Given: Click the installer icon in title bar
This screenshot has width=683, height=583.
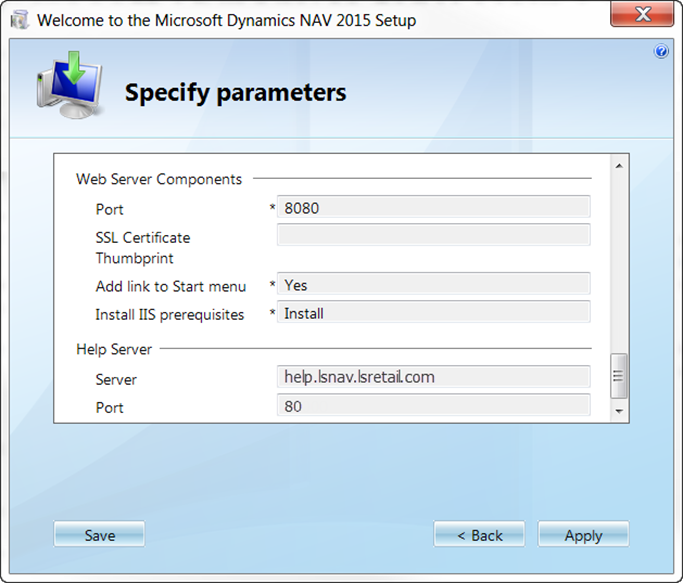Looking at the screenshot, I should click(x=19, y=20).
